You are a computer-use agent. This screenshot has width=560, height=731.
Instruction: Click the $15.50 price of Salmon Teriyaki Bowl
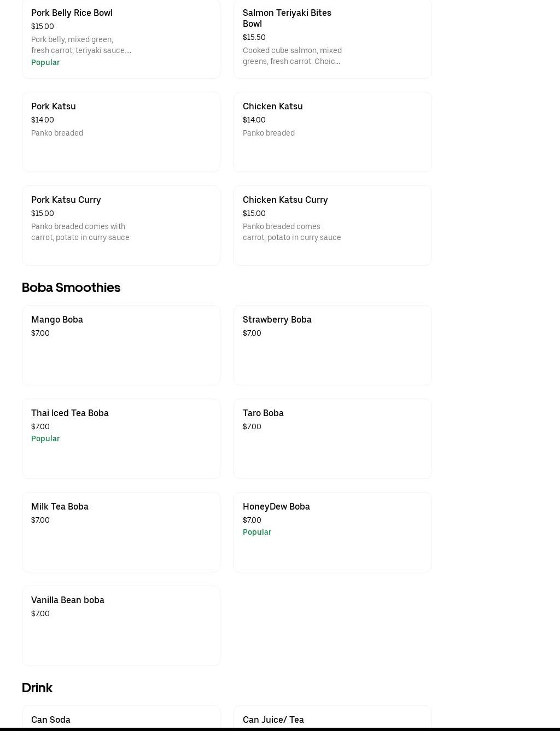(x=254, y=37)
